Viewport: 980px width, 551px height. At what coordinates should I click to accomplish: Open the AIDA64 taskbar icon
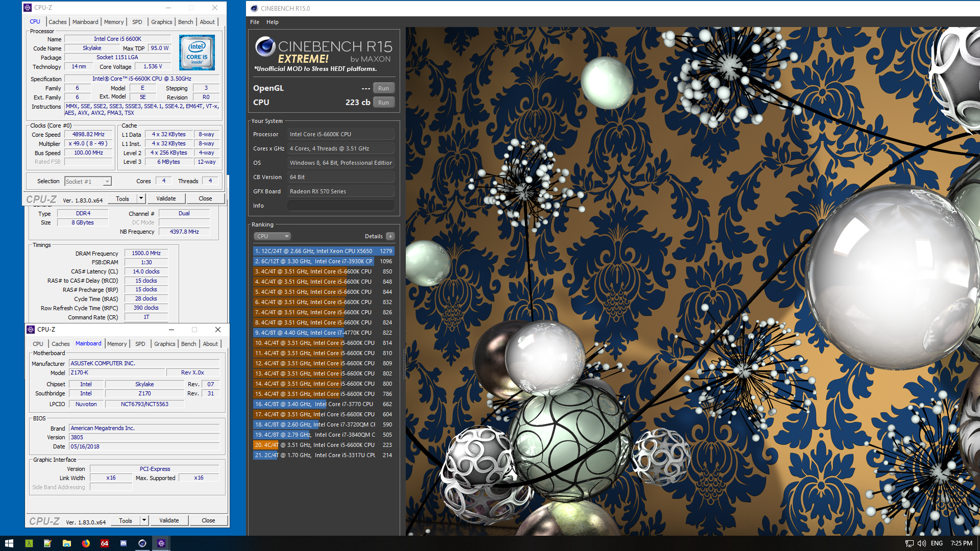coord(104,543)
